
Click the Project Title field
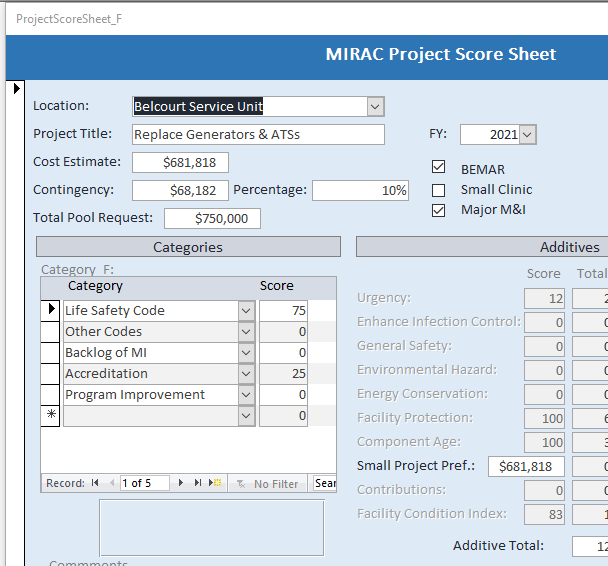(258, 135)
